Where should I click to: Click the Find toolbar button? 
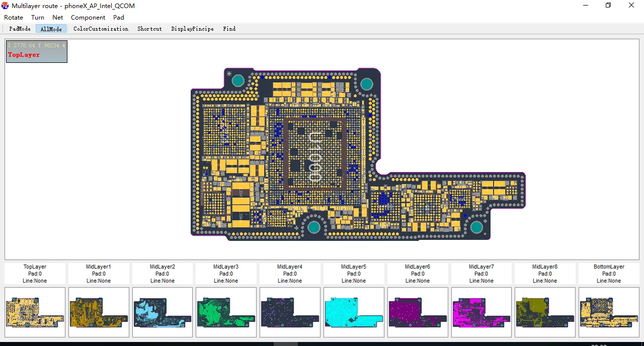coord(229,29)
